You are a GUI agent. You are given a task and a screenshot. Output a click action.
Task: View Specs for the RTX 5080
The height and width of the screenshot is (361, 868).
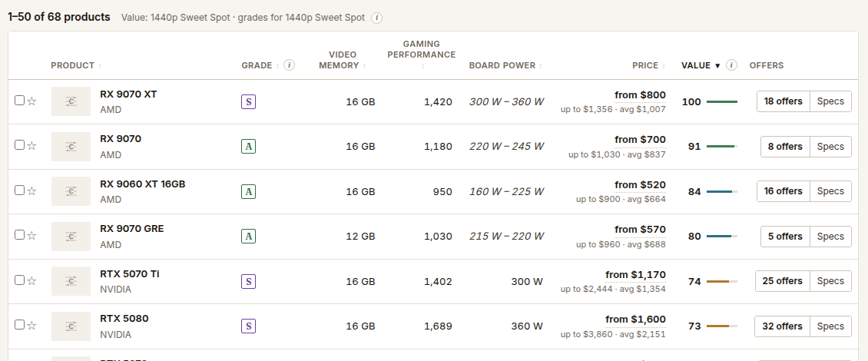coord(830,326)
